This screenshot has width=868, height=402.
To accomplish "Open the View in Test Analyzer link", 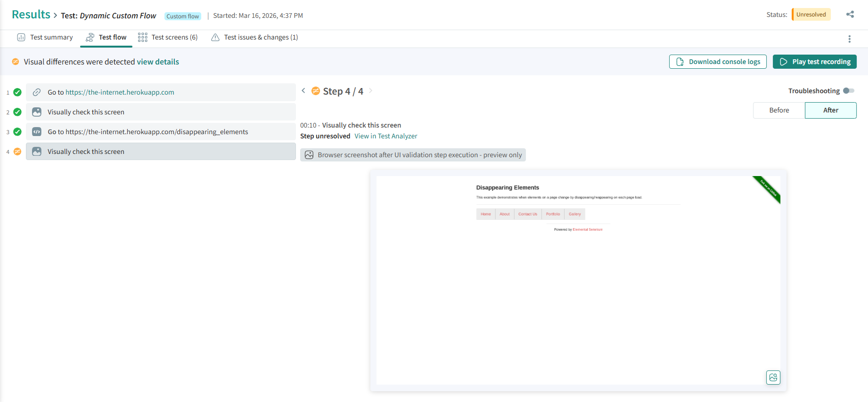I will (385, 136).
